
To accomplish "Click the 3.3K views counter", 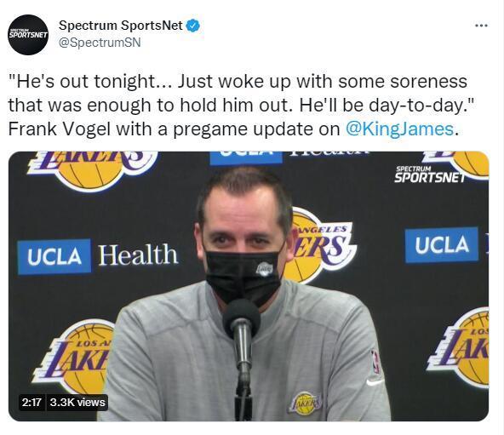I will tap(77, 403).
